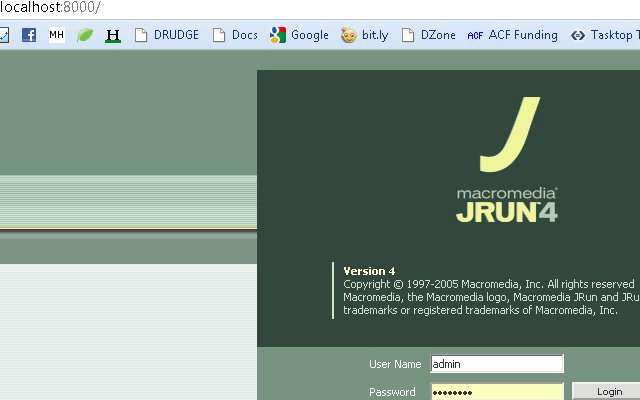The width and height of the screenshot is (640, 400).
Task: Click the Login button
Action: 606,391
